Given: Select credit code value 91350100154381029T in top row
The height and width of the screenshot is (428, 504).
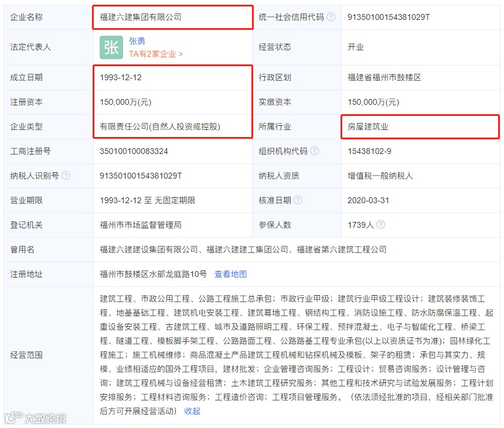Looking at the screenshot, I should coord(389,17).
